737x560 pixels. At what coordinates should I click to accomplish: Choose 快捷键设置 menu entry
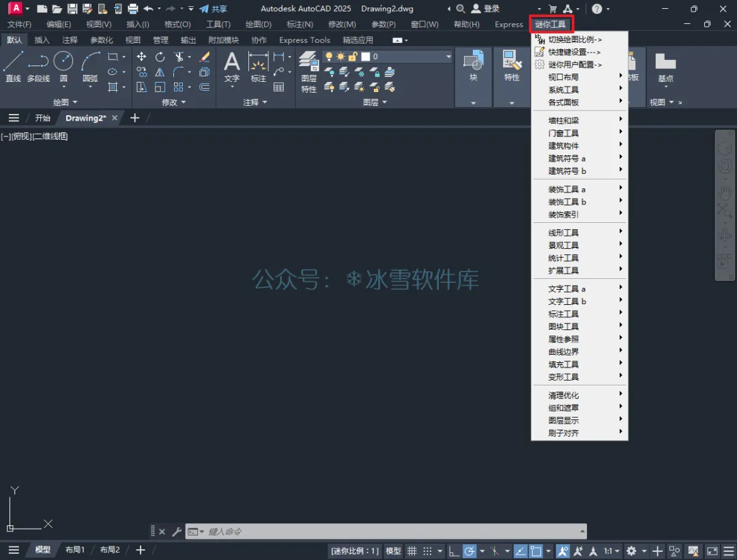pos(579,52)
